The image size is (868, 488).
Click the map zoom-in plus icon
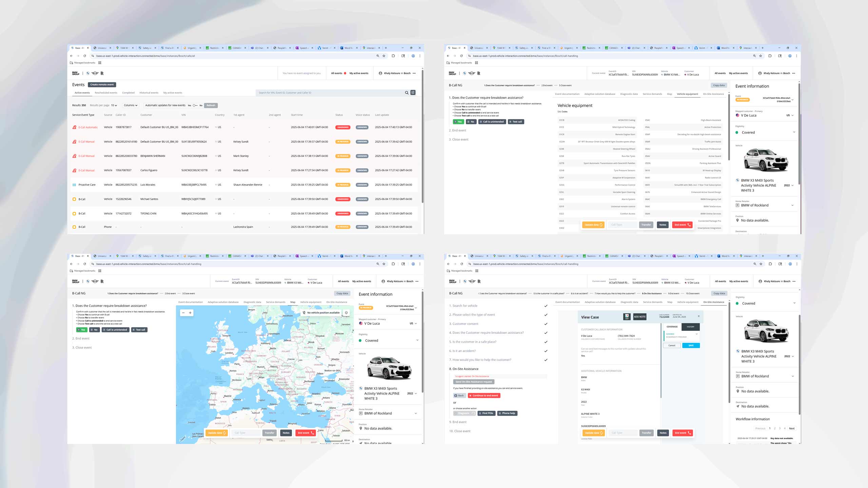(190, 313)
